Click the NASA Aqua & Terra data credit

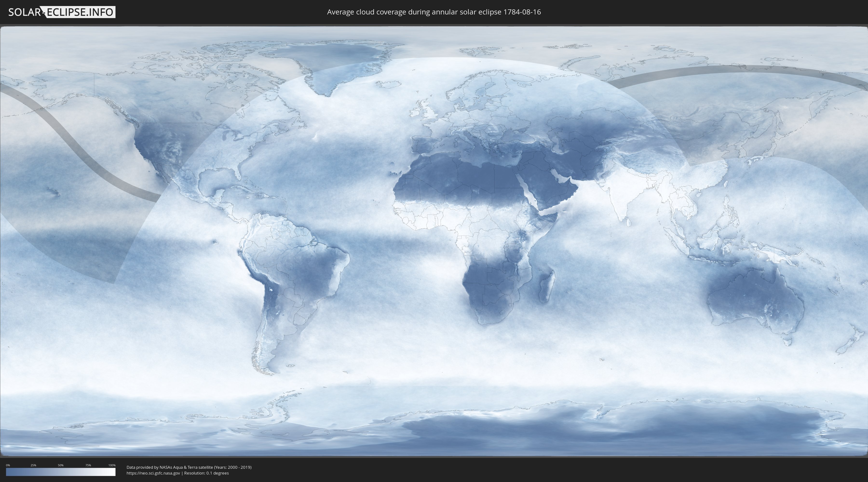click(x=189, y=467)
